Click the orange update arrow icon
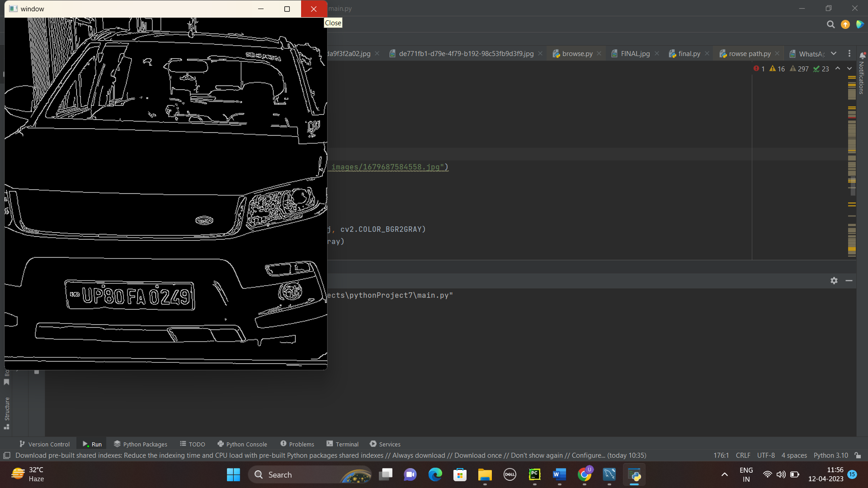This screenshot has width=868, height=488. (845, 24)
